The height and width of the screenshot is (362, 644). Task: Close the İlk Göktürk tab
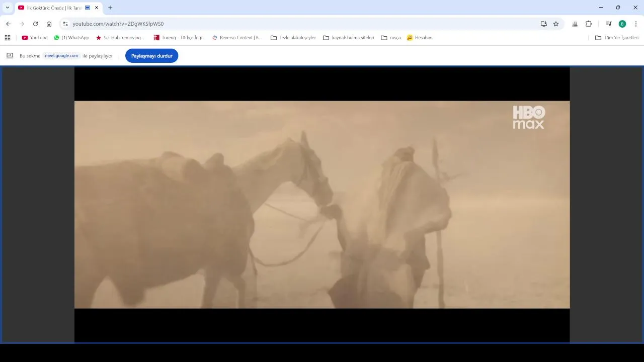point(97,8)
